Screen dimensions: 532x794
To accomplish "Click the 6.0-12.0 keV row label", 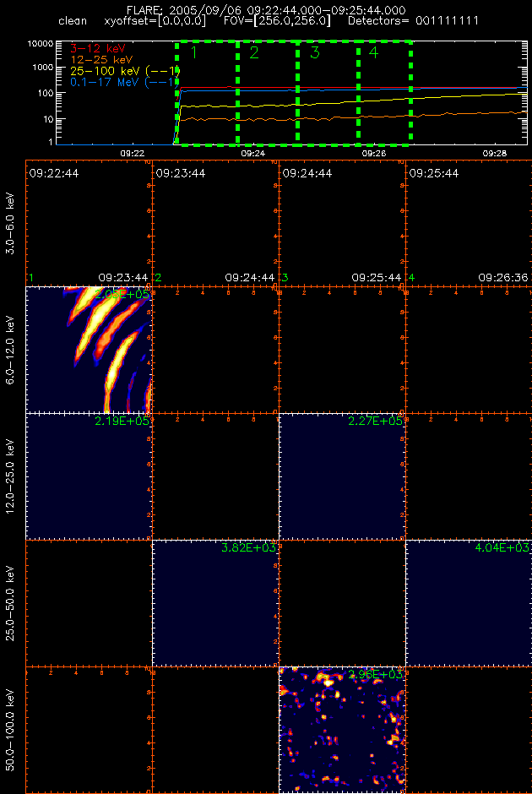I will click(11, 350).
